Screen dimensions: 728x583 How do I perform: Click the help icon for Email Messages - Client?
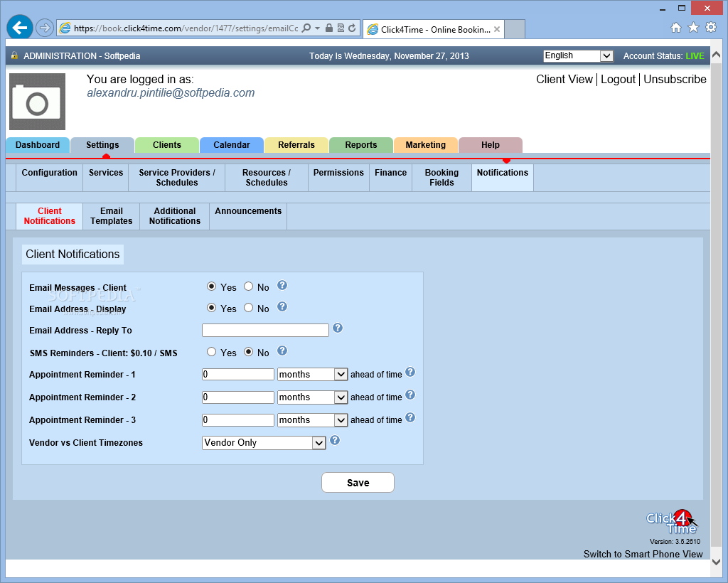pyautogui.click(x=282, y=286)
